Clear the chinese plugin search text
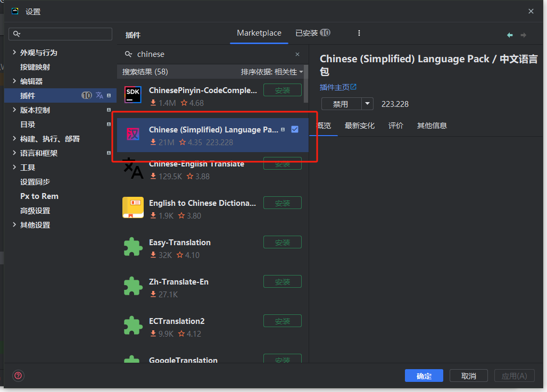This screenshot has width=547, height=392. [297, 54]
